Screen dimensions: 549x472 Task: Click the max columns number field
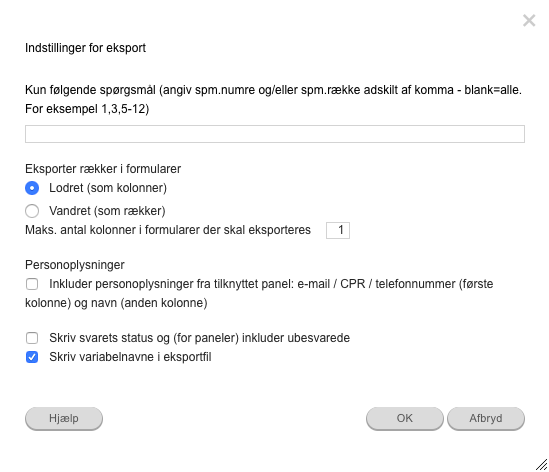(x=338, y=230)
